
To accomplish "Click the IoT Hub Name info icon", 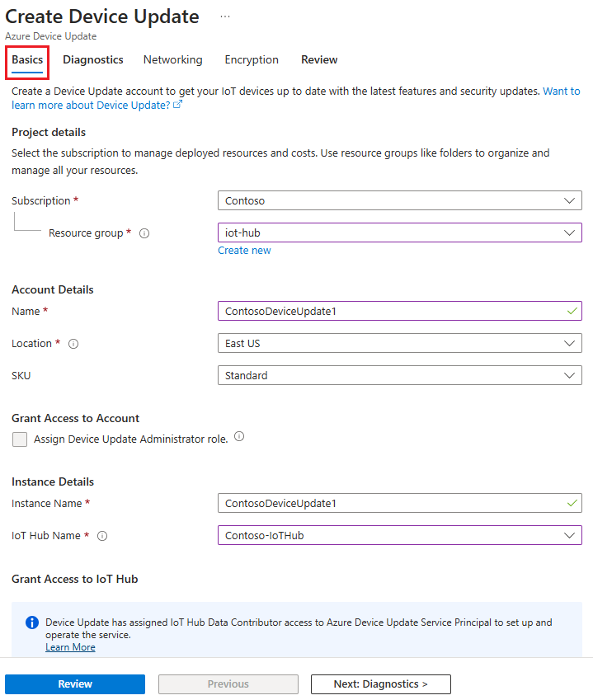I will point(101,535).
